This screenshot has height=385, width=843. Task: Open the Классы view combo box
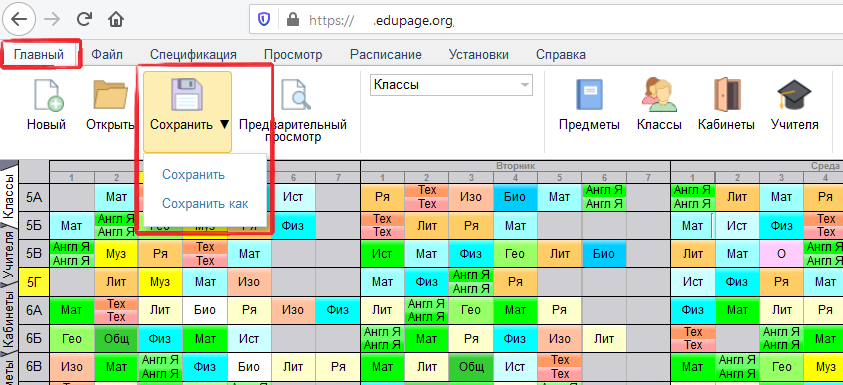[x=451, y=85]
